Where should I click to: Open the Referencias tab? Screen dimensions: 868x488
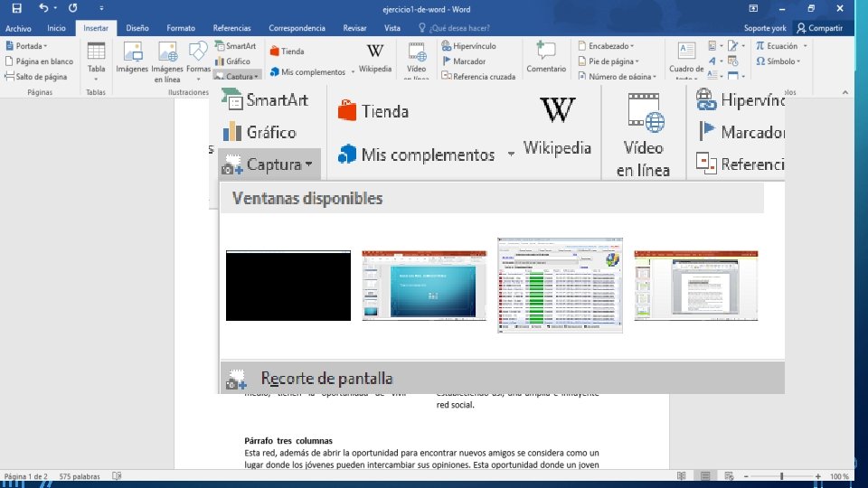point(231,28)
